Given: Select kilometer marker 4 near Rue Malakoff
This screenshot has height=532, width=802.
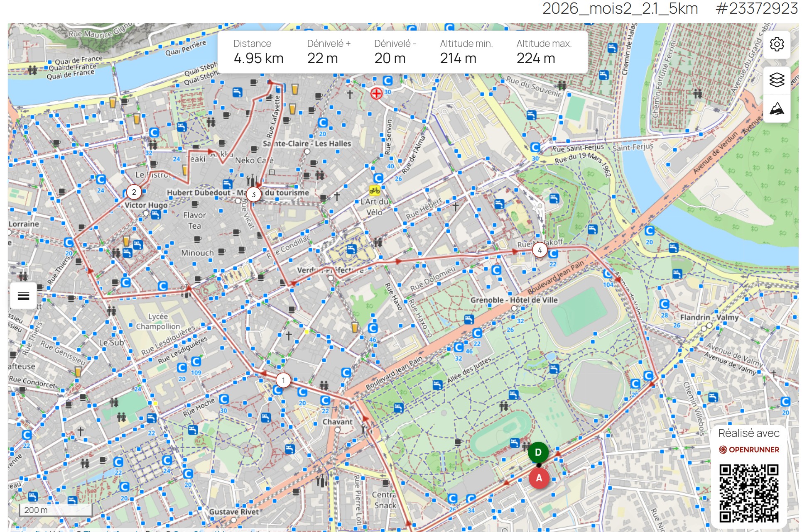Looking at the screenshot, I should pos(540,250).
